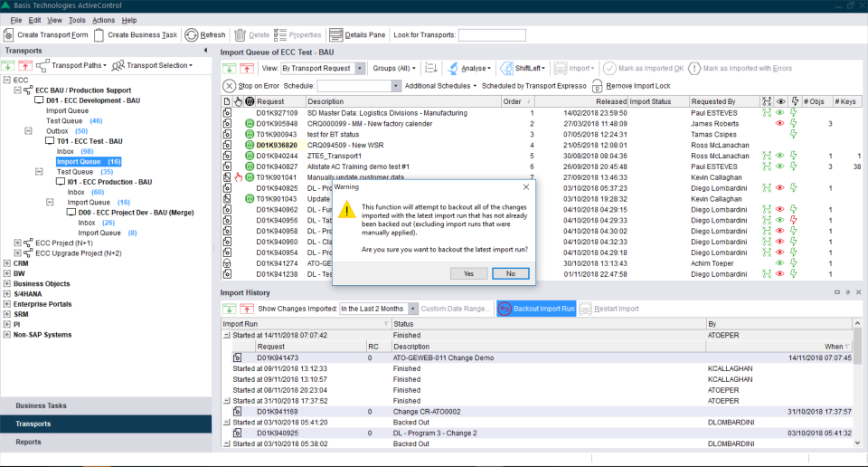The width and height of the screenshot is (868, 467).
Task: Expand ECC Project (N+1) node
Action: pyautogui.click(x=17, y=243)
